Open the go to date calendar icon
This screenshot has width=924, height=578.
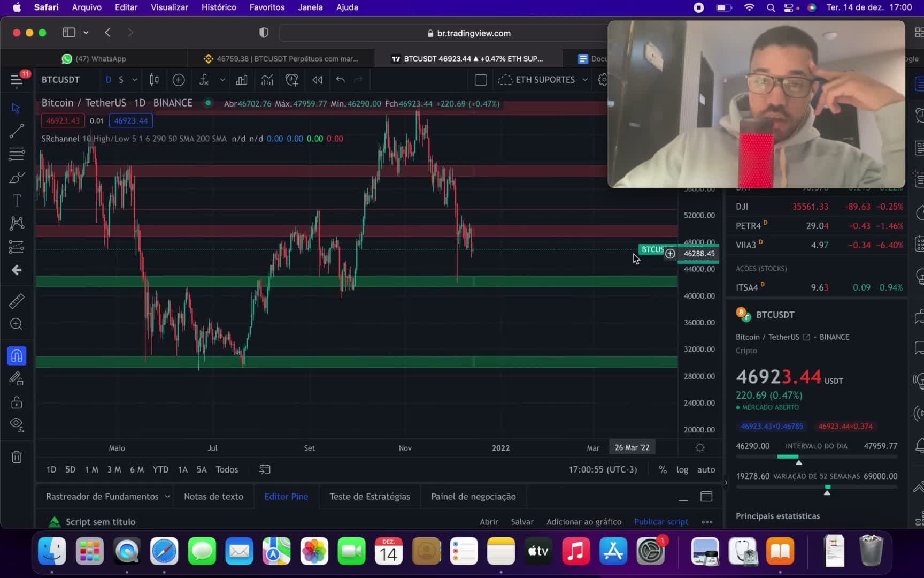pos(265,469)
